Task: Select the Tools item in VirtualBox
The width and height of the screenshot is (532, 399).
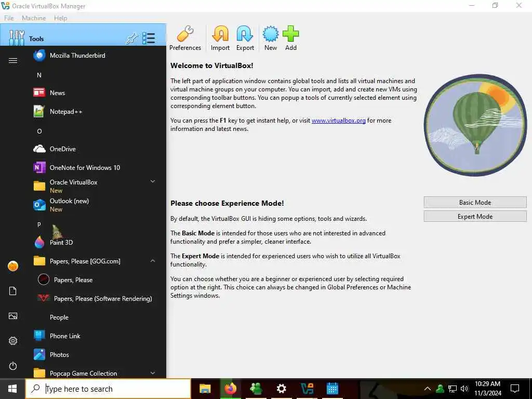Action: tap(83, 35)
